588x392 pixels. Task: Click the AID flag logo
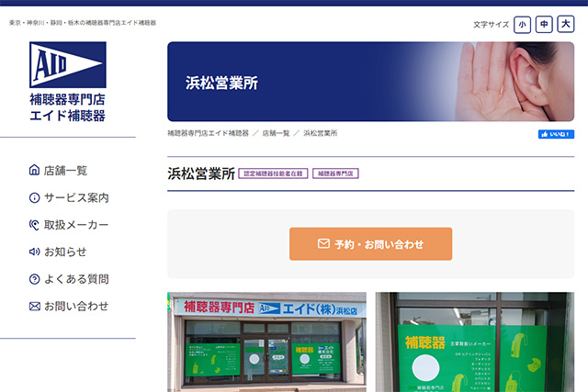point(67,65)
